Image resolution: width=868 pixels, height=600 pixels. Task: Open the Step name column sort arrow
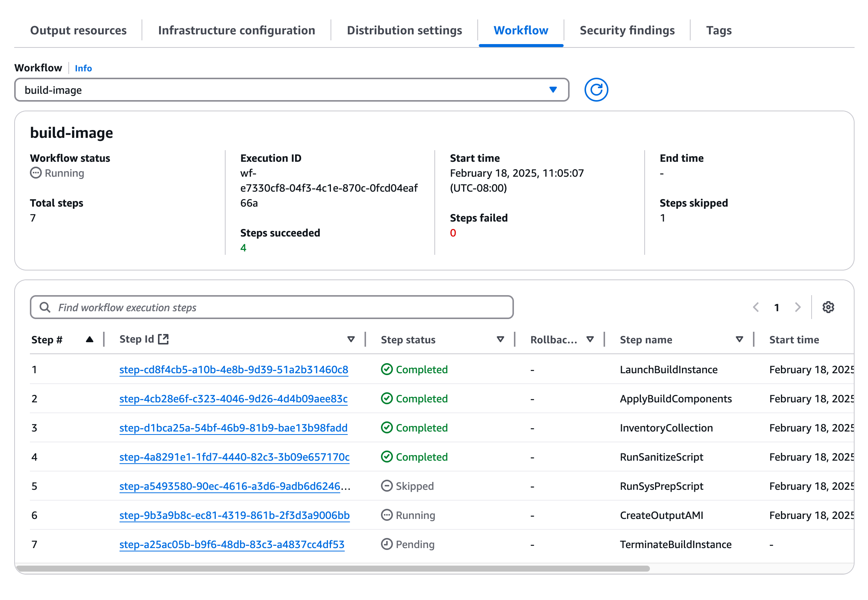point(739,340)
